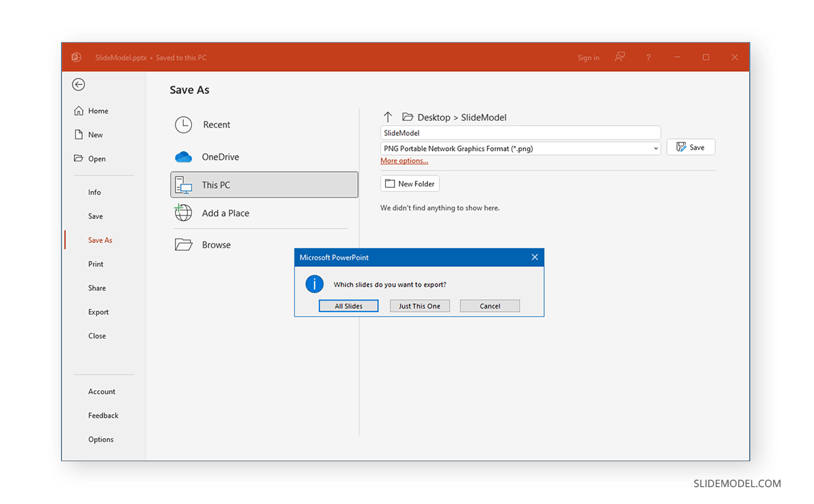Screen dimensions: 814x504
Task: Click the Add a Place globe icon
Action: (x=183, y=213)
